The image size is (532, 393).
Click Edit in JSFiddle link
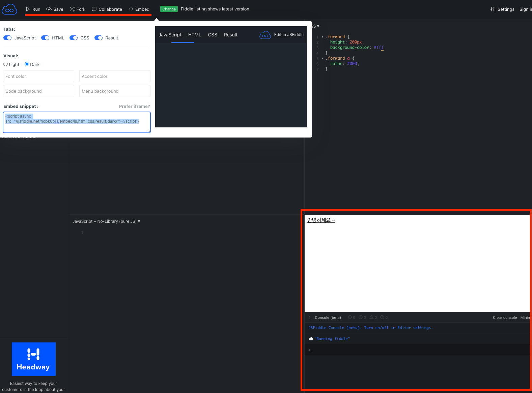coord(289,35)
